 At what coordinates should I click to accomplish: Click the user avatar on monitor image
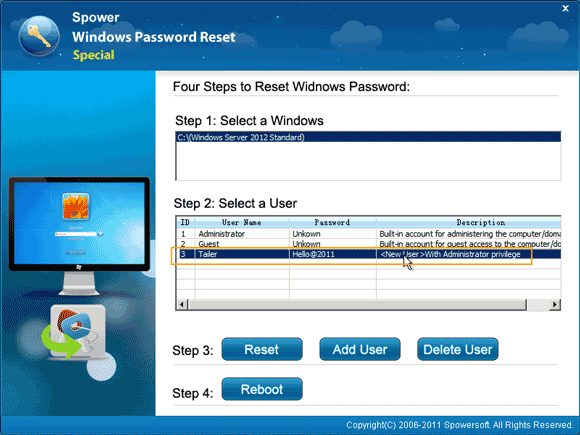[x=75, y=207]
